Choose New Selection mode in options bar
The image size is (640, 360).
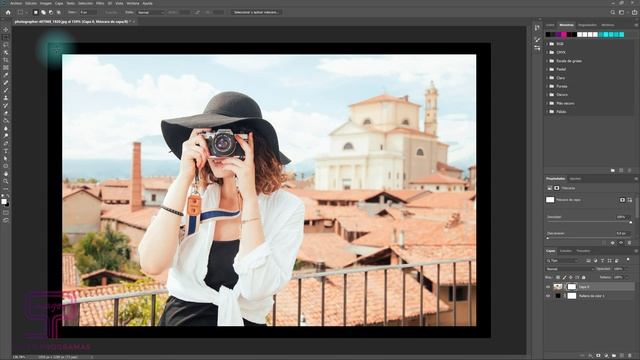(x=36, y=13)
